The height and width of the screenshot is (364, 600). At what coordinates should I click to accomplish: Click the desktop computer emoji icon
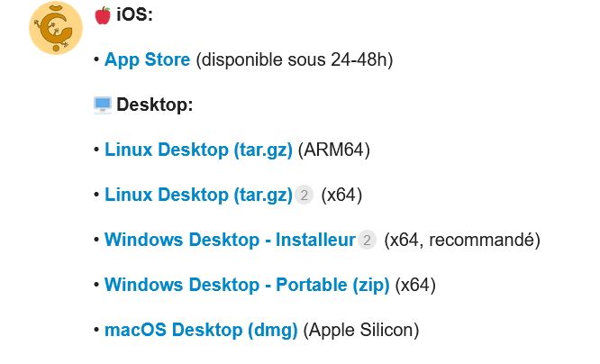pos(103,105)
